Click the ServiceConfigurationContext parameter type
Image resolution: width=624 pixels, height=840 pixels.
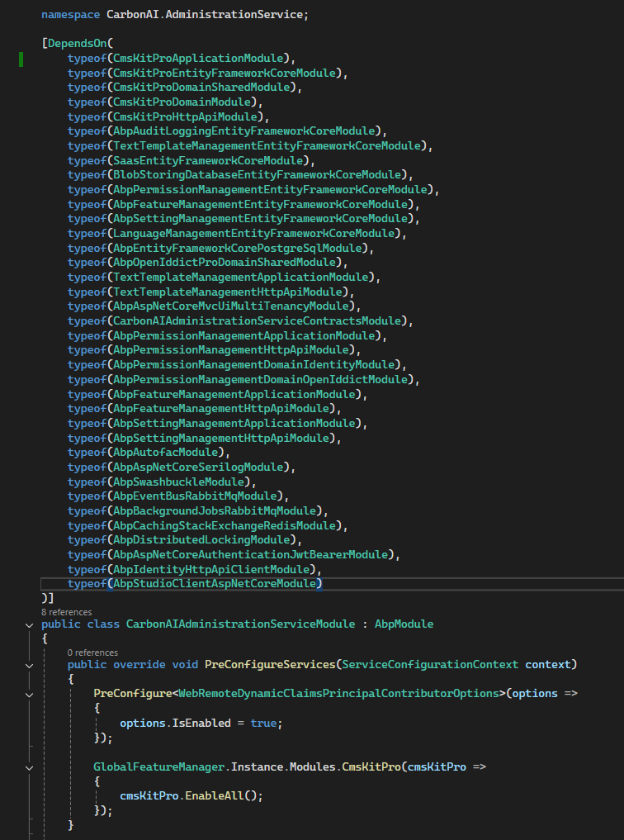coord(429,665)
